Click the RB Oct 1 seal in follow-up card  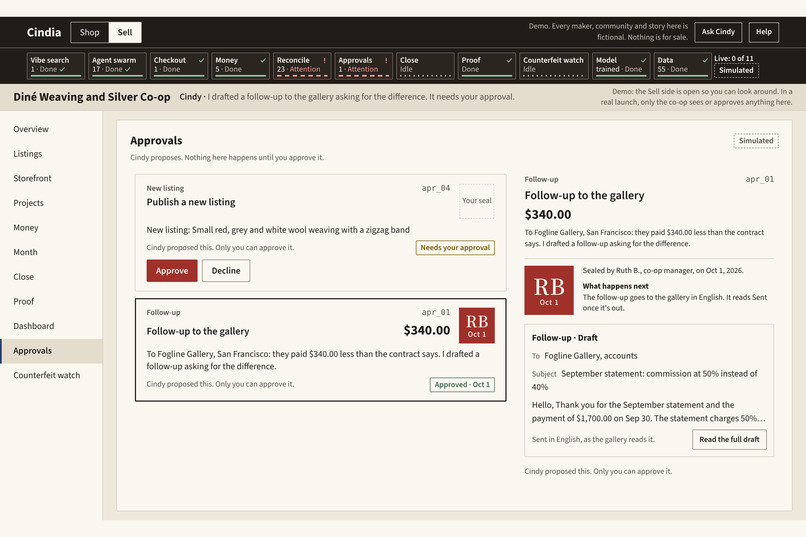coord(477,325)
